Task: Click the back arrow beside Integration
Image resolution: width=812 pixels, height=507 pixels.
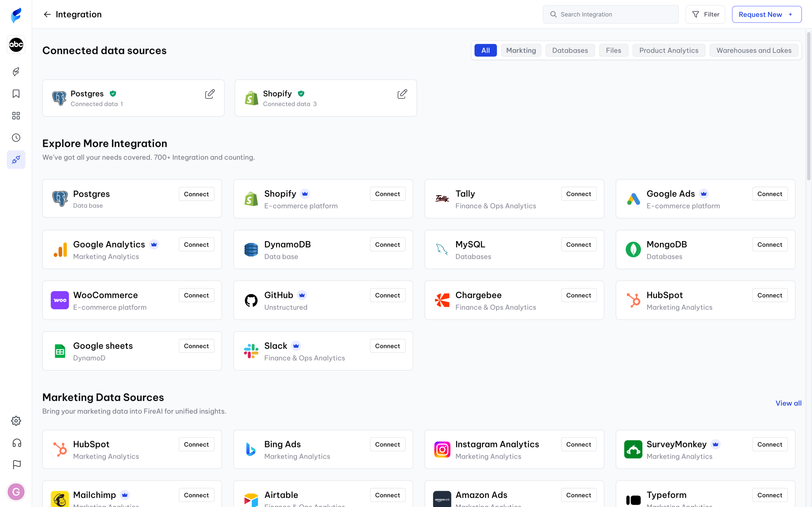Action: click(47, 15)
